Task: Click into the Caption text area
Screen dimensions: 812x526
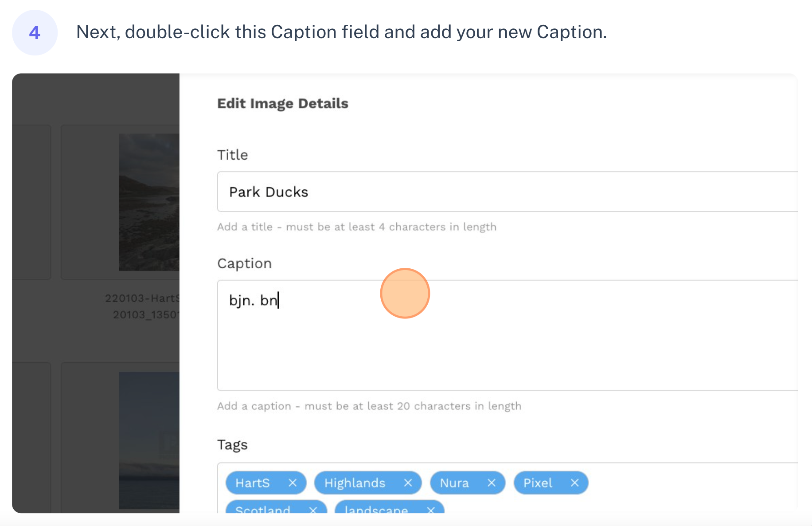Action: [x=507, y=335]
